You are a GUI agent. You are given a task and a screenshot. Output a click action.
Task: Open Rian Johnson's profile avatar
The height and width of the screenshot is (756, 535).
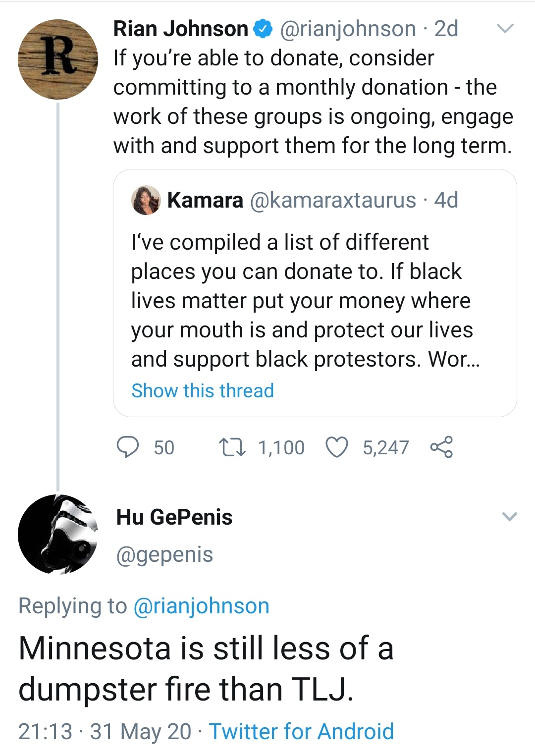(x=58, y=59)
